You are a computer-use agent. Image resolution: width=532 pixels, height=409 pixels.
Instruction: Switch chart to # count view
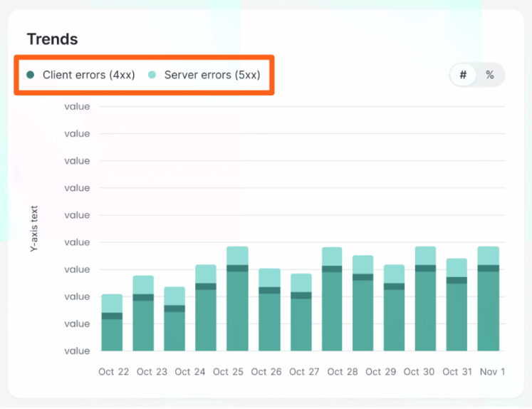pos(464,75)
